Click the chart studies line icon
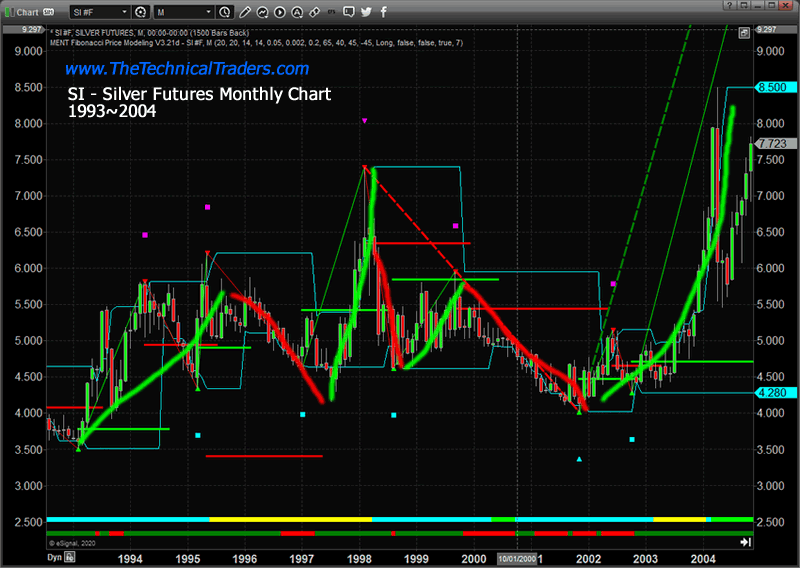 (x=262, y=12)
